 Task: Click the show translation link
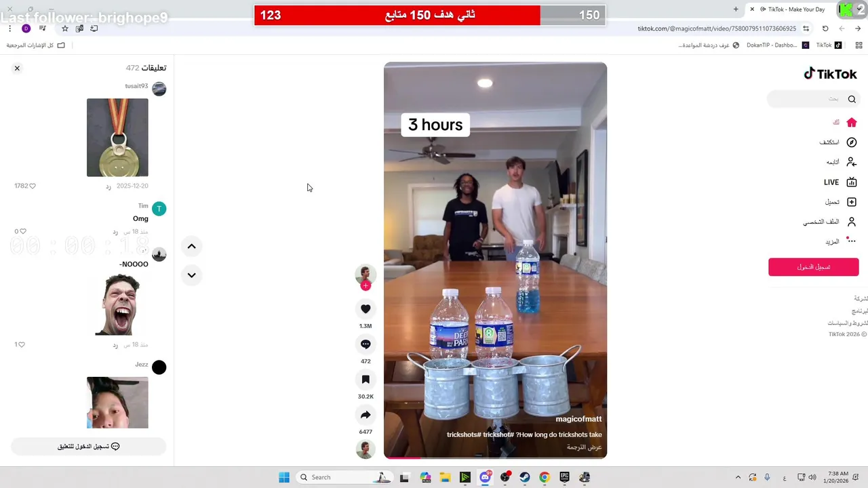(585, 447)
